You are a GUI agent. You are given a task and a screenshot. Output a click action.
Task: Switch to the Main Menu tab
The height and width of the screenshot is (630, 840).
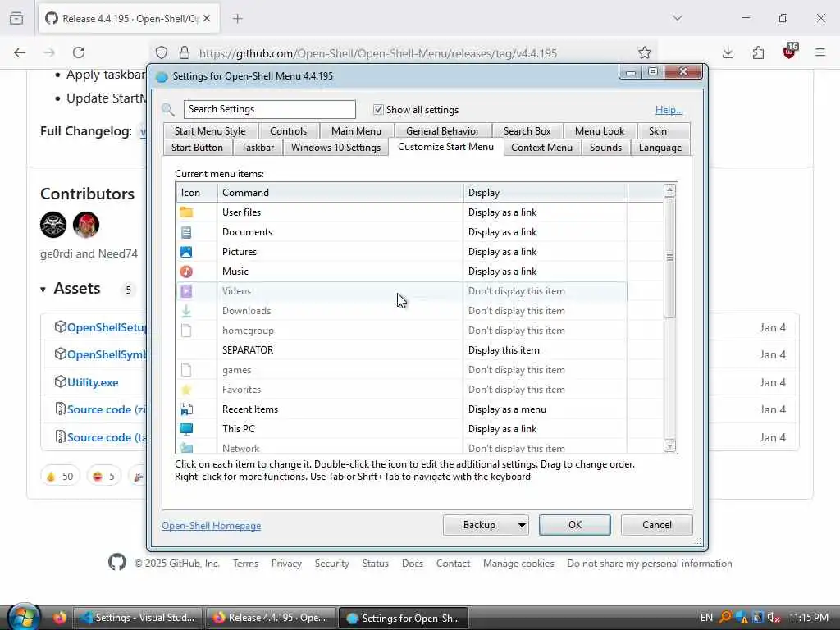356,131
